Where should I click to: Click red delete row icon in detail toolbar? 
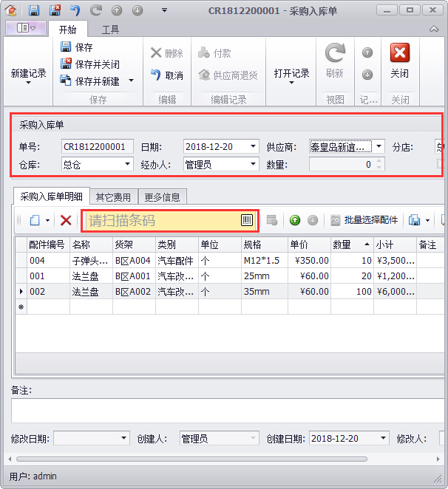click(x=66, y=220)
